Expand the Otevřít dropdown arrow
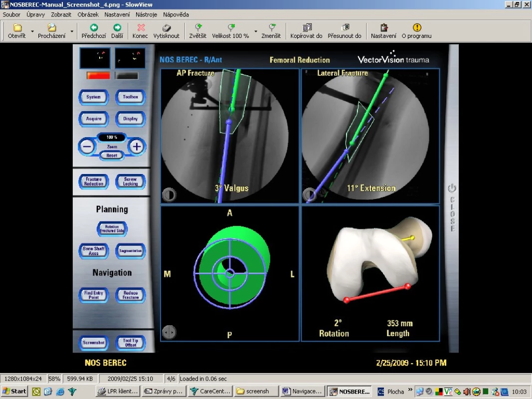 pos(32,31)
